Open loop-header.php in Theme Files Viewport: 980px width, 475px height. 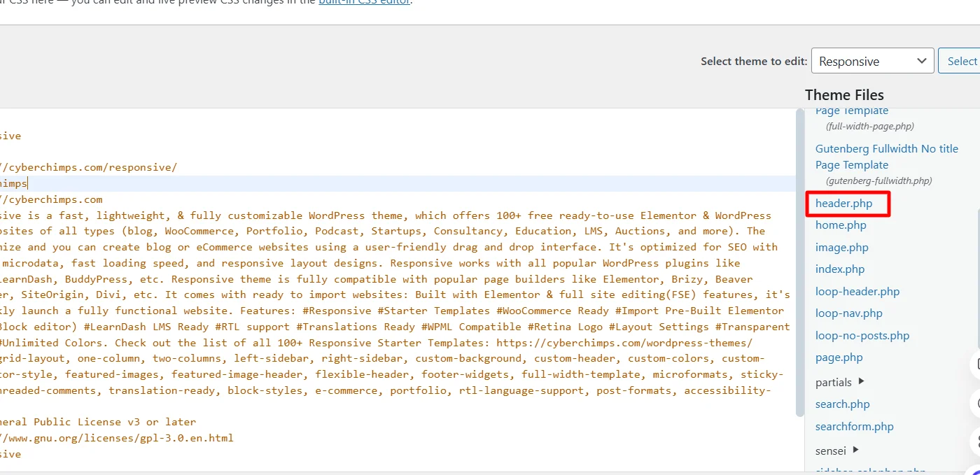pyautogui.click(x=857, y=292)
